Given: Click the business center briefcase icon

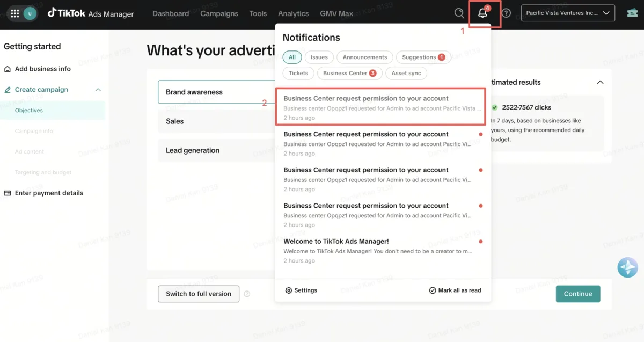Looking at the screenshot, I should click(632, 13).
